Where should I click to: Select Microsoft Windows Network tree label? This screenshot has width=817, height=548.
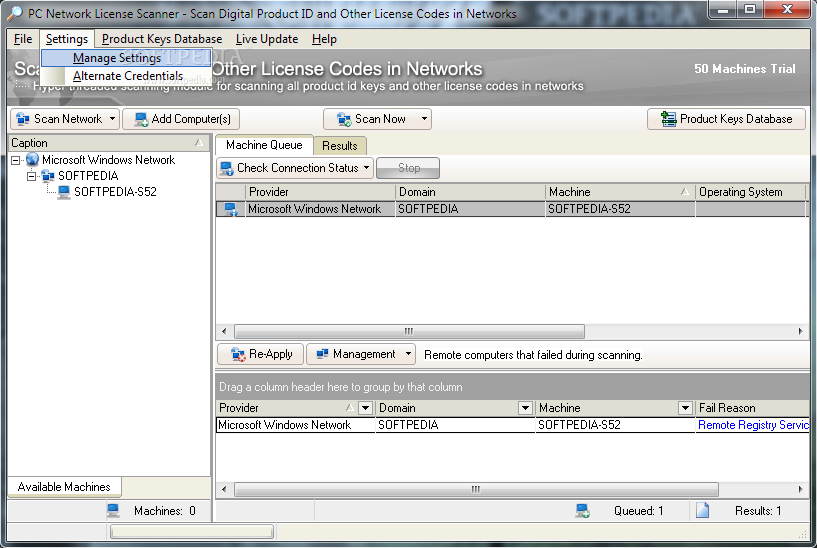point(108,160)
